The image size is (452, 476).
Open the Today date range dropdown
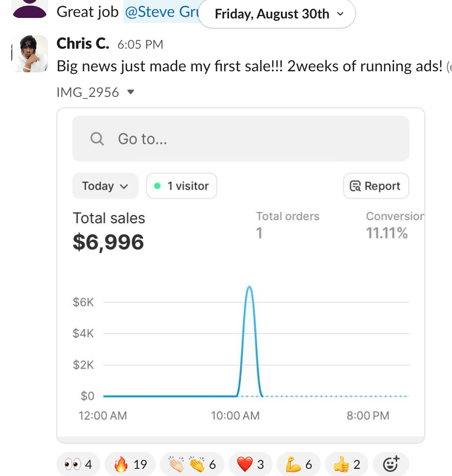(x=105, y=186)
